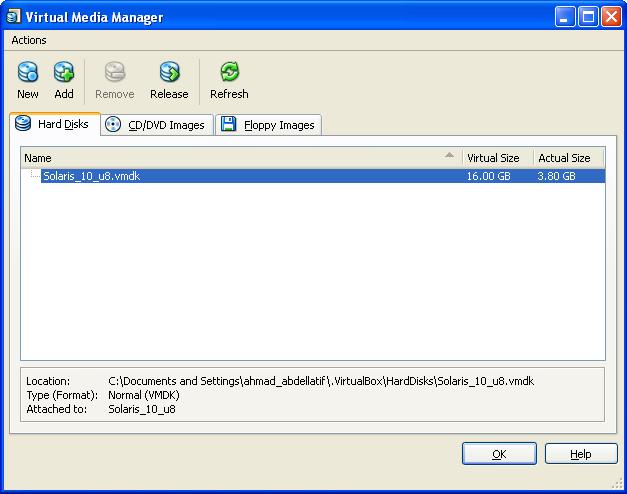
Task: Click the Release disk toolbar icon
Action: (x=170, y=72)
